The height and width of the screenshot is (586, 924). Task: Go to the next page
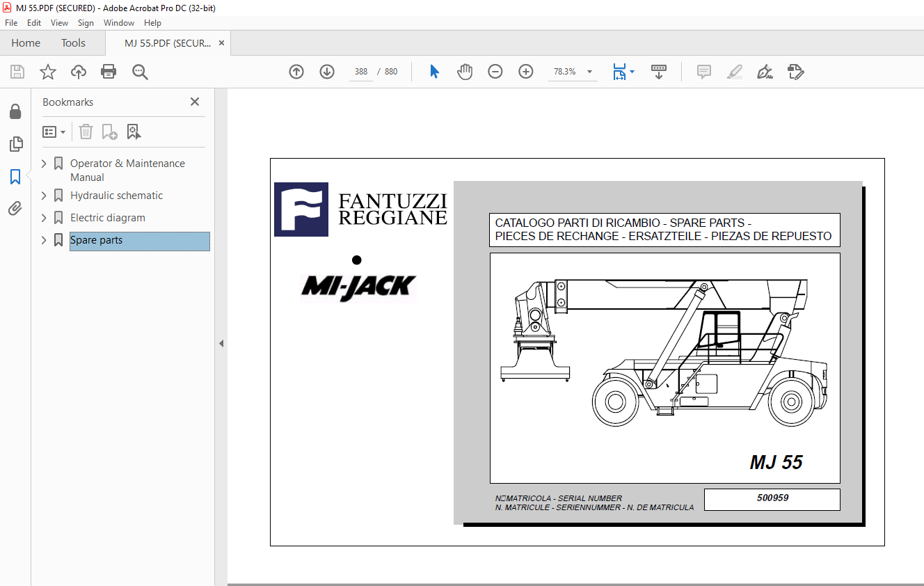pos(327,72)
